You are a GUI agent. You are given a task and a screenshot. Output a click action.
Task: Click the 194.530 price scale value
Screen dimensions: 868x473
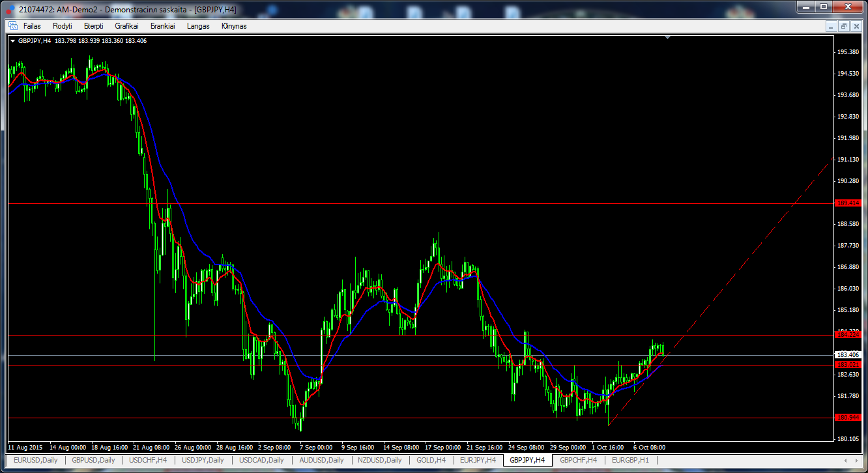pos(849,74)
